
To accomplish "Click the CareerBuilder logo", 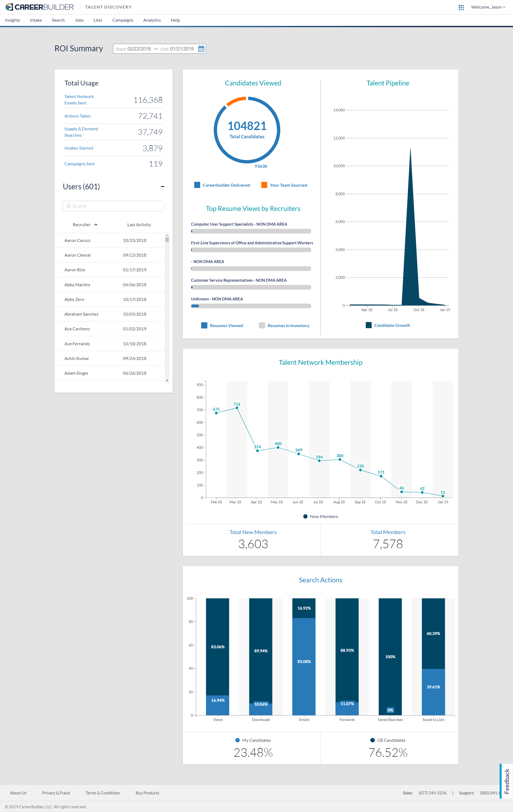I will pos(40,7).
